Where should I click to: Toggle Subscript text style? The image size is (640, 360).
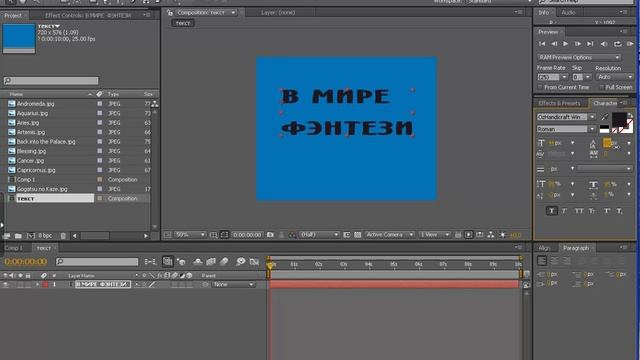pos(620,211)
